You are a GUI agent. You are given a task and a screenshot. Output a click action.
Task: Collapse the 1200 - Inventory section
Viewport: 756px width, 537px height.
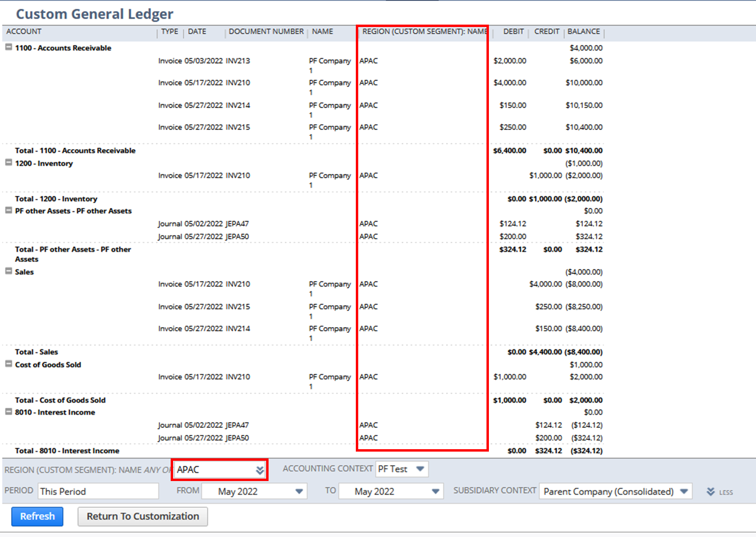click(9, 163)
